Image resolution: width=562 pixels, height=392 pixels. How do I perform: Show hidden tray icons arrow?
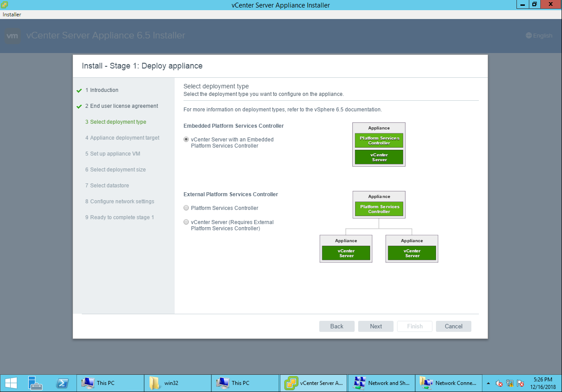pos(488,383)
